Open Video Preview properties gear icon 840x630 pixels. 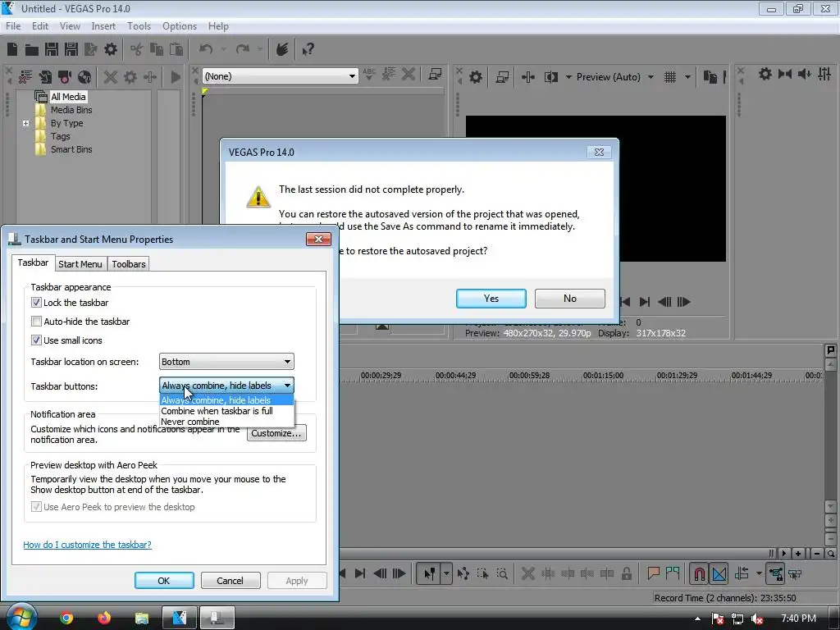(x=476, y=77)
